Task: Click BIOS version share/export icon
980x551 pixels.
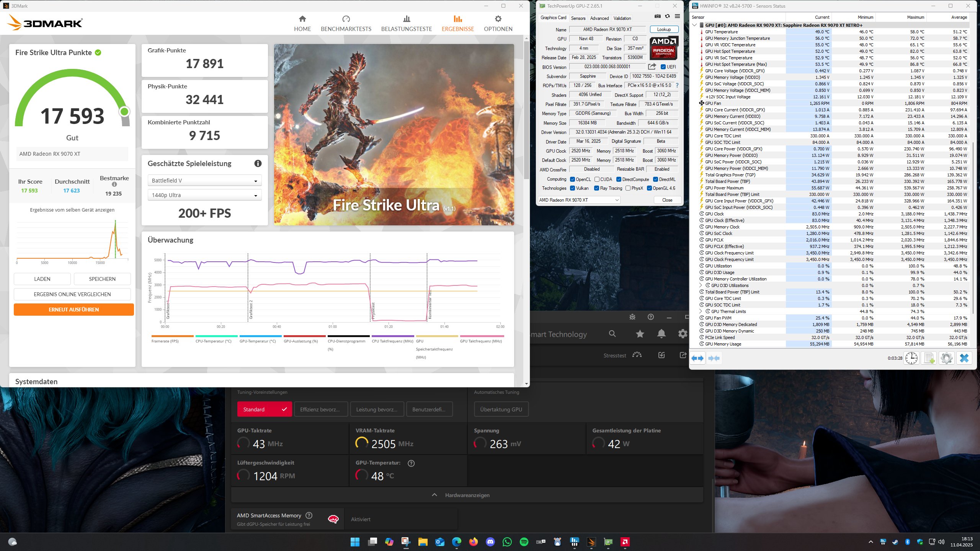Action: (x=652, y=67)
